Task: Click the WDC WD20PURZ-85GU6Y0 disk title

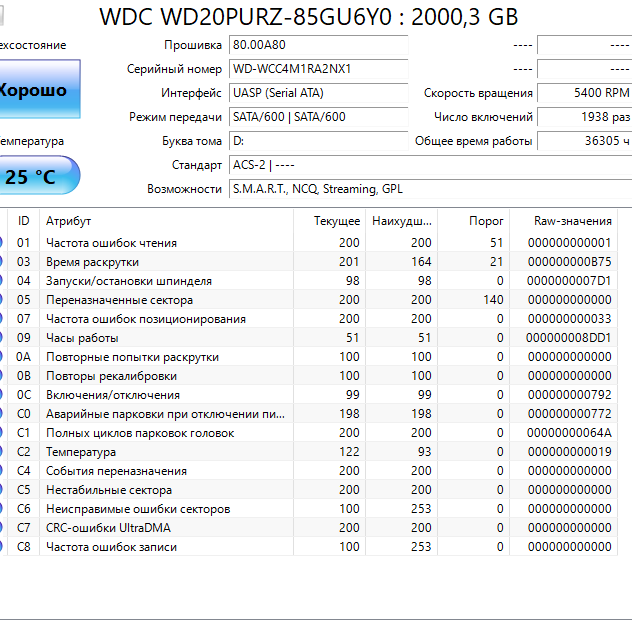Action: point(309,17)
